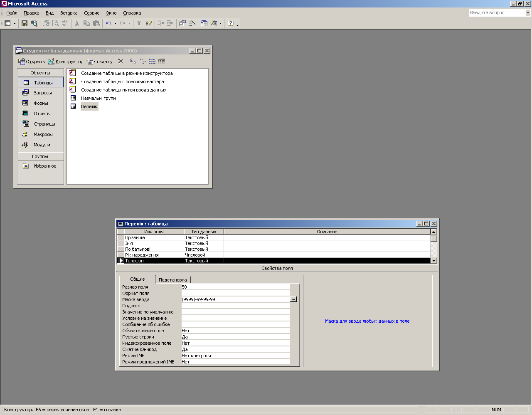Select Формы in the Objects pane

pos(41,103)
